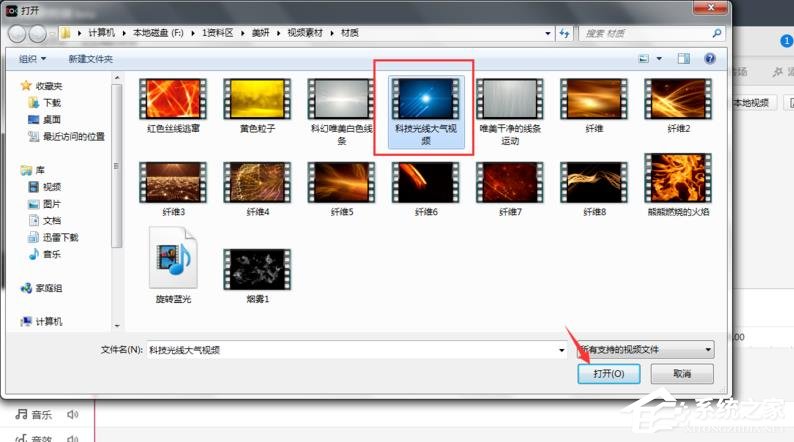Close the 打开 dialog window
Viewport: 794px width, 442px height.
(x=711, y=8)
